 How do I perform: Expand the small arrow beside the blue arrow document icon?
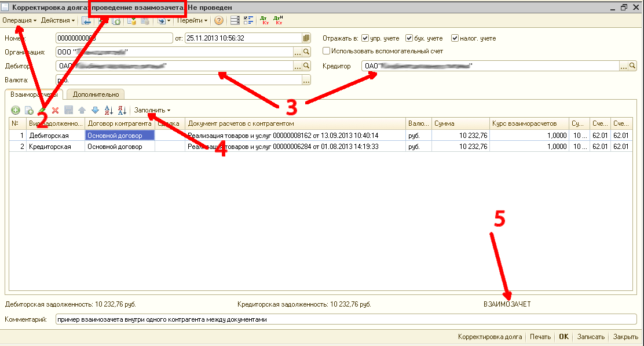(169, 20)
